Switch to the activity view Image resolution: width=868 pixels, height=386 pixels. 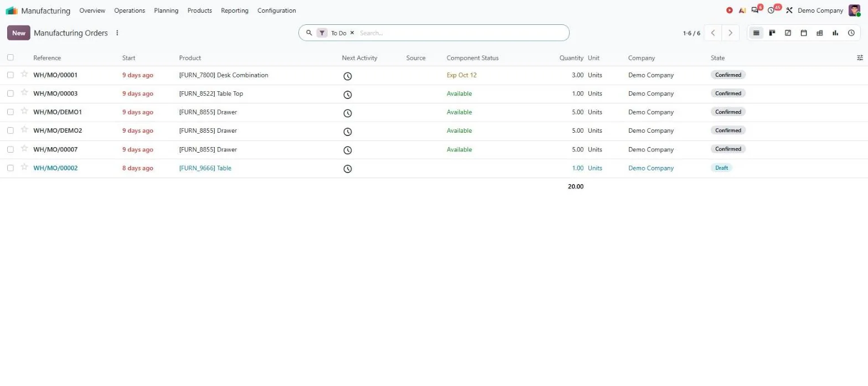[x=851, y=33]
